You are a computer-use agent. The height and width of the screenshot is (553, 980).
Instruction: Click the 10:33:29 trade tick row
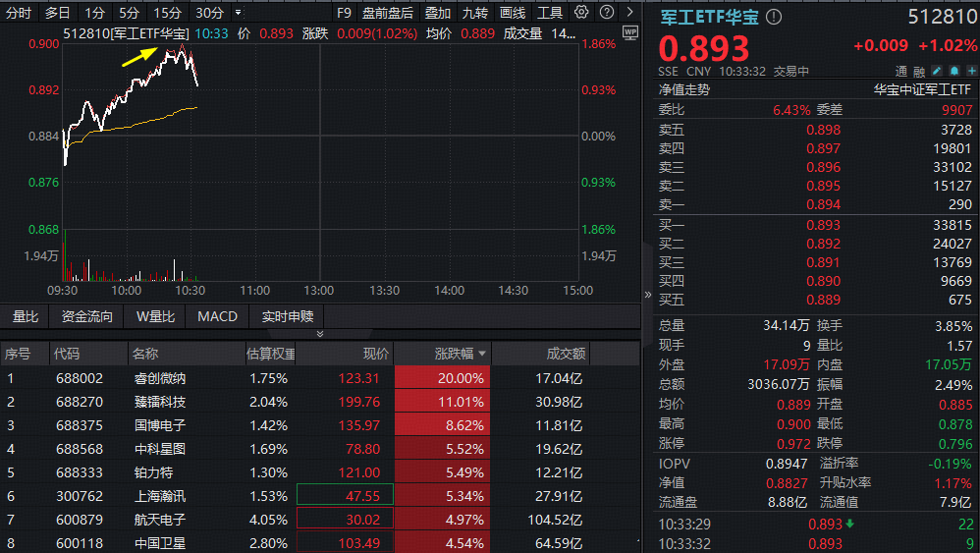click(x=816, y=524)
